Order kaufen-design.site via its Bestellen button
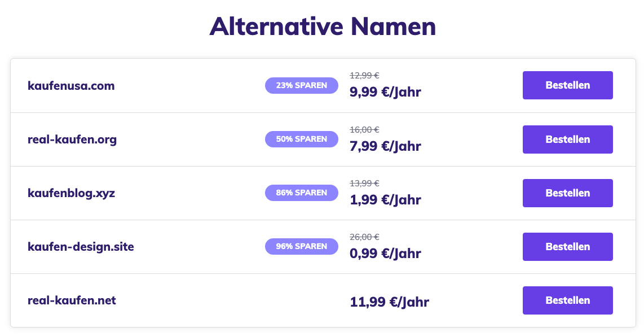The height and width of the screenshot is (336, 644). coord(567,246)
